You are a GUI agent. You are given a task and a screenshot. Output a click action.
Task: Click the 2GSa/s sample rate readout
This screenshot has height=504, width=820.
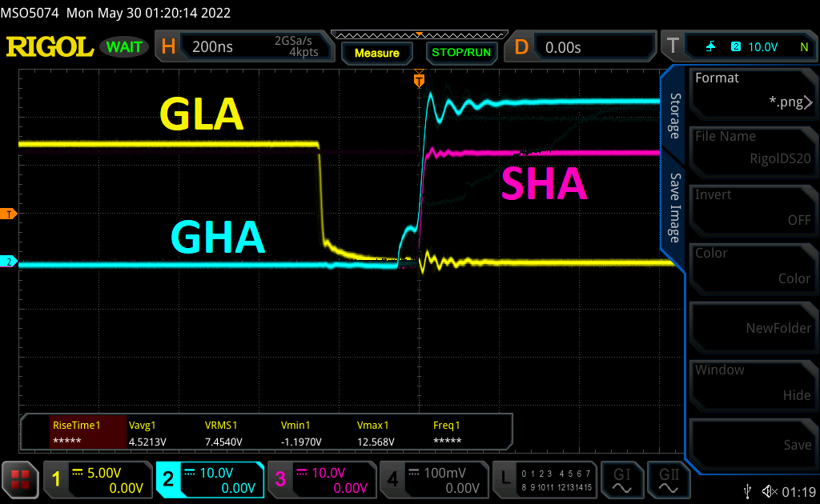coord(295,41)
